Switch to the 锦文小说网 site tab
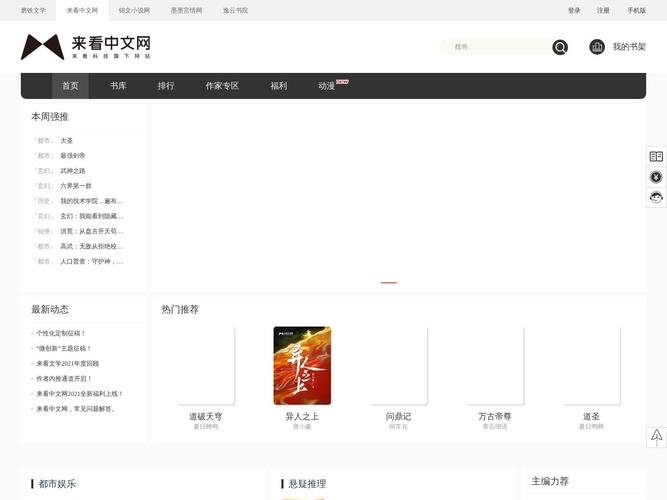667x500 pixels. pyautogui.click(x=134, y=10)
